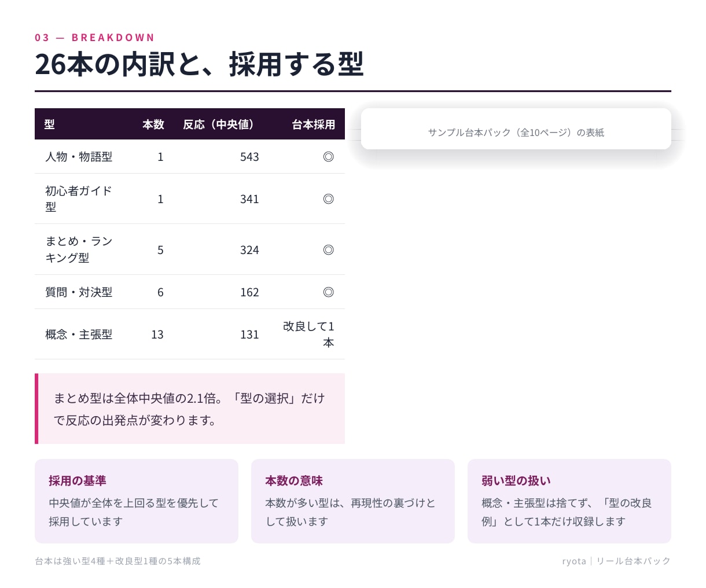Select the 03 — BREAKDOWN section label

pos(95,38)
